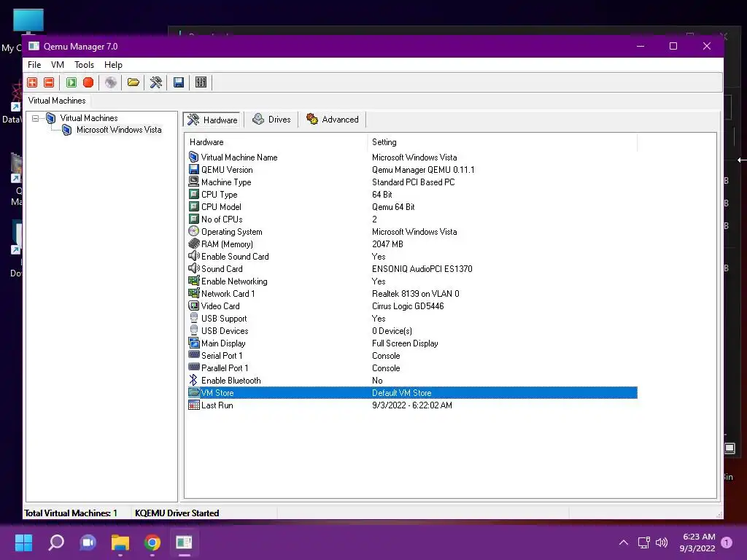Click the USB Support plug icon
The image size is (747, 560).
click(x=193, y=318)
